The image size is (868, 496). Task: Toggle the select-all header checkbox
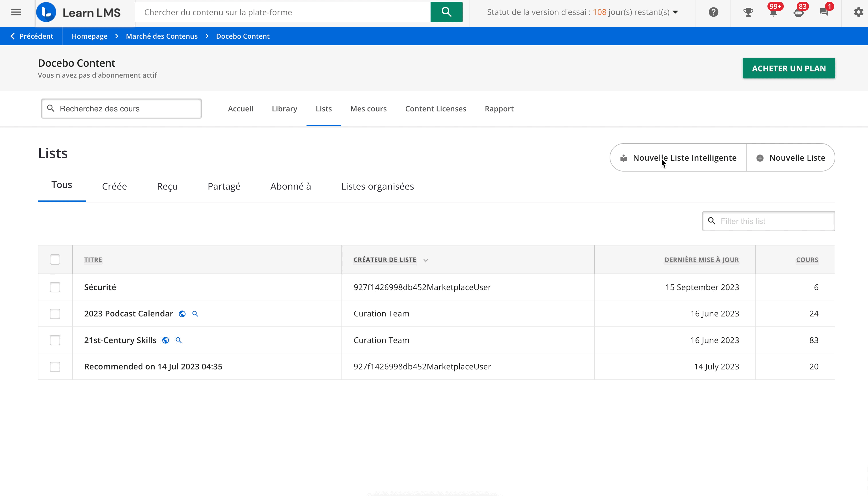pyautogui.click(x=55, y=259)
